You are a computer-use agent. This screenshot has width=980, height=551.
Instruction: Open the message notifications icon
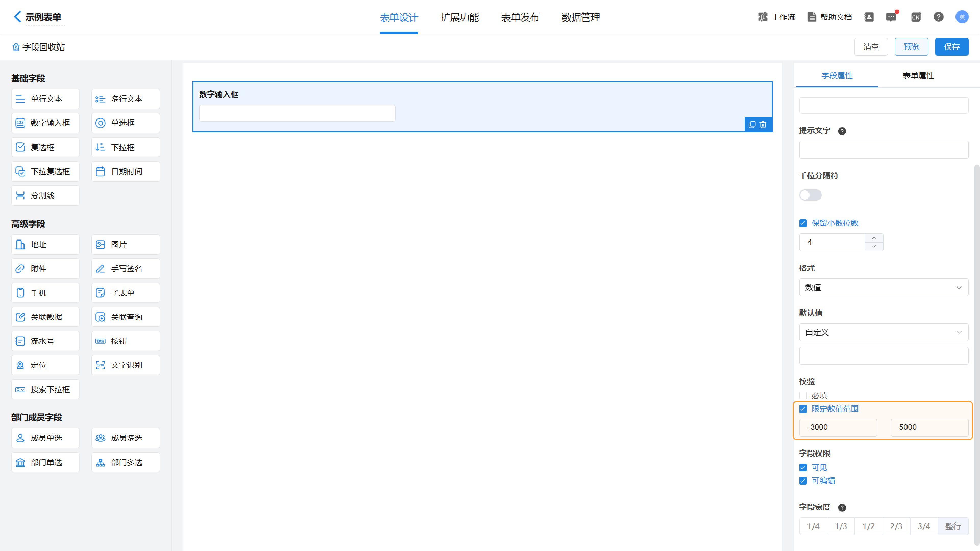pos(891,17)
